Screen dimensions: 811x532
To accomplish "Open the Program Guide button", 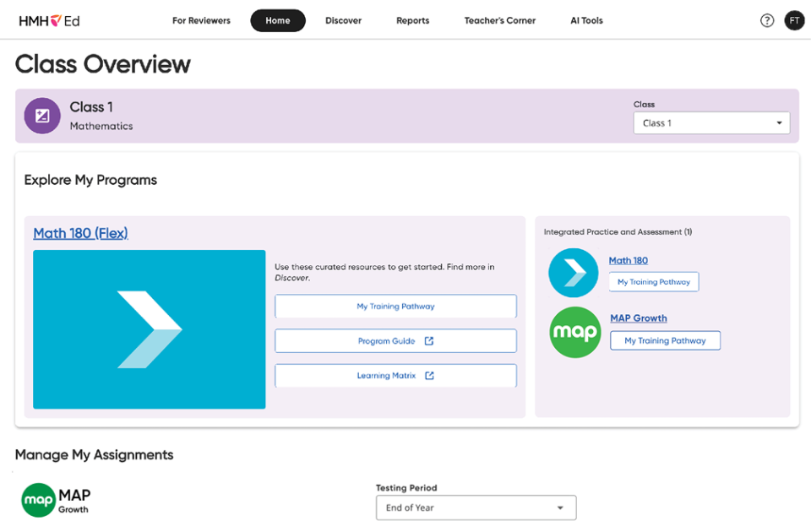I will [395, 340].
